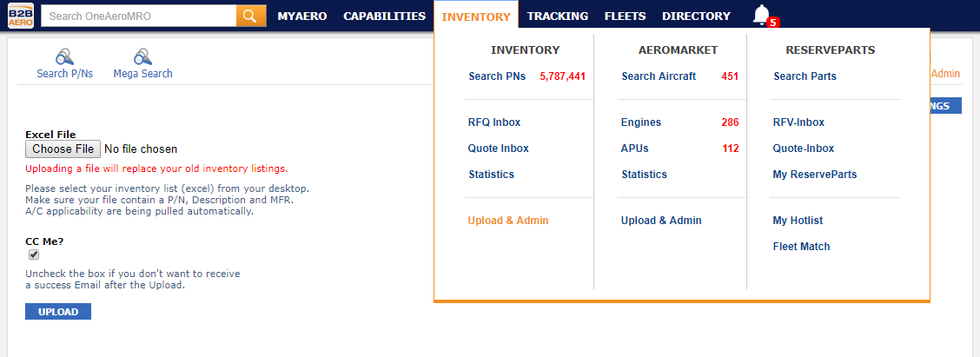Open Quote Inbox under Inventory
Viewport: 980px width, 357px height.
(498, 149)
